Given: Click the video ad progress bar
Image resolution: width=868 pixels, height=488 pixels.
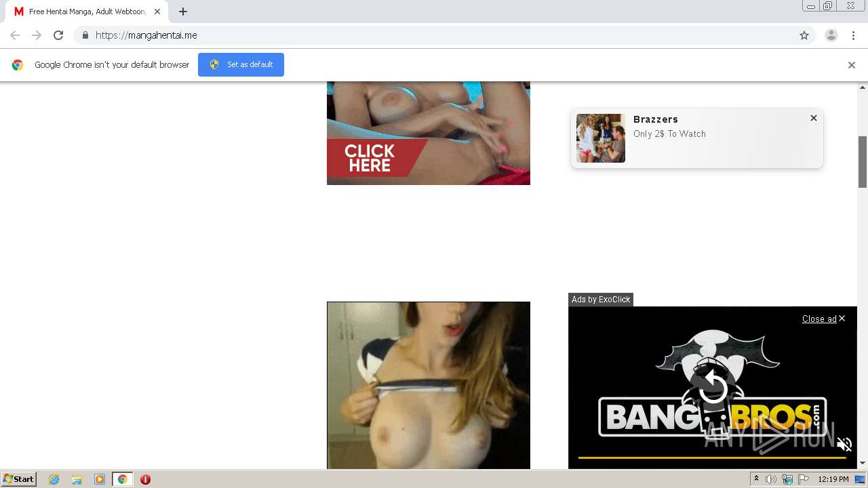Looking at the screenshot, I should pyautogui.click(x=712, y=458).
